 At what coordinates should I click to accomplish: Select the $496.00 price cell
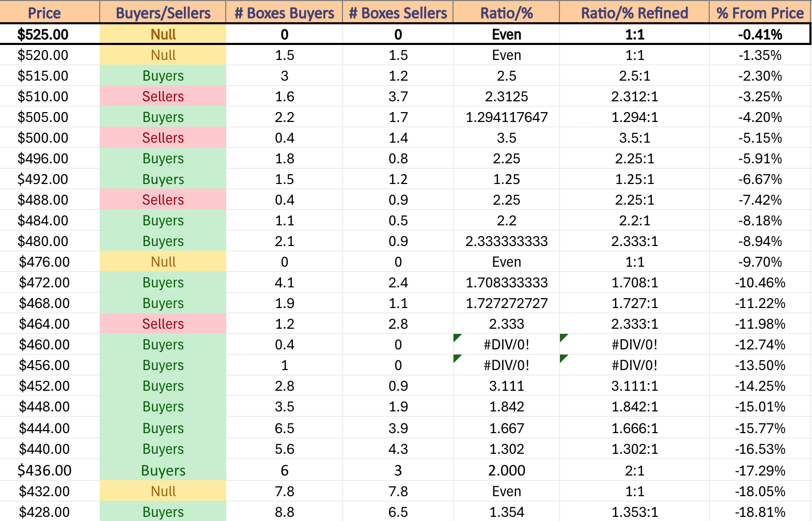(x=50, y=158)
